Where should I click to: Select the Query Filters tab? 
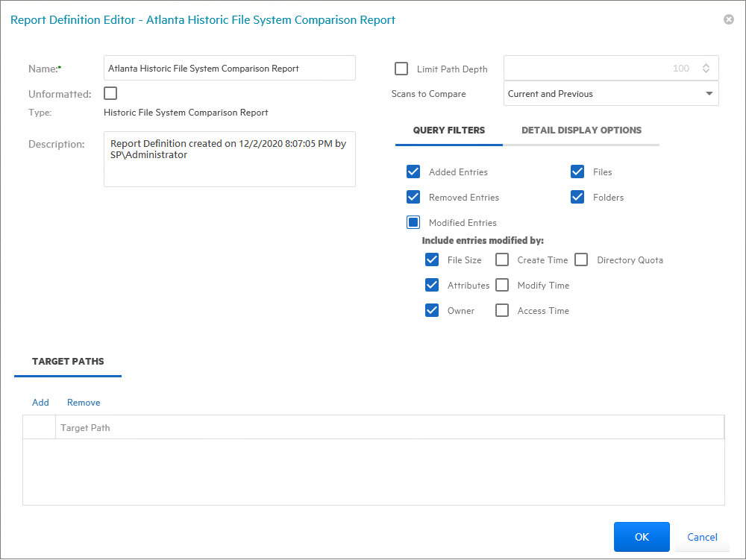tap(449, 130)
